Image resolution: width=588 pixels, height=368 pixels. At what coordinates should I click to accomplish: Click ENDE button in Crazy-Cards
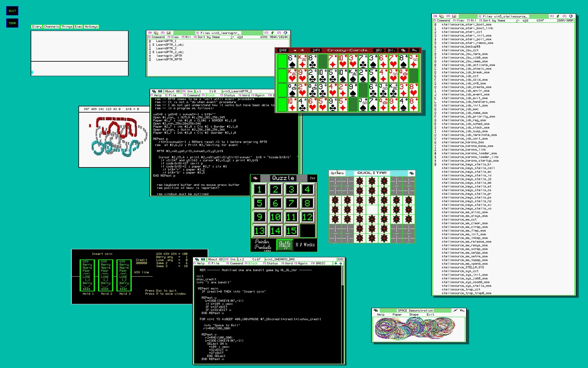(x=283, y=50)
